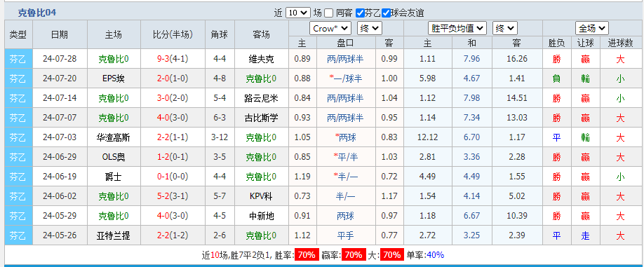Click home team 爵士
Image resolution: width=644 pixels, height=267 pixels.
point(114,177)
